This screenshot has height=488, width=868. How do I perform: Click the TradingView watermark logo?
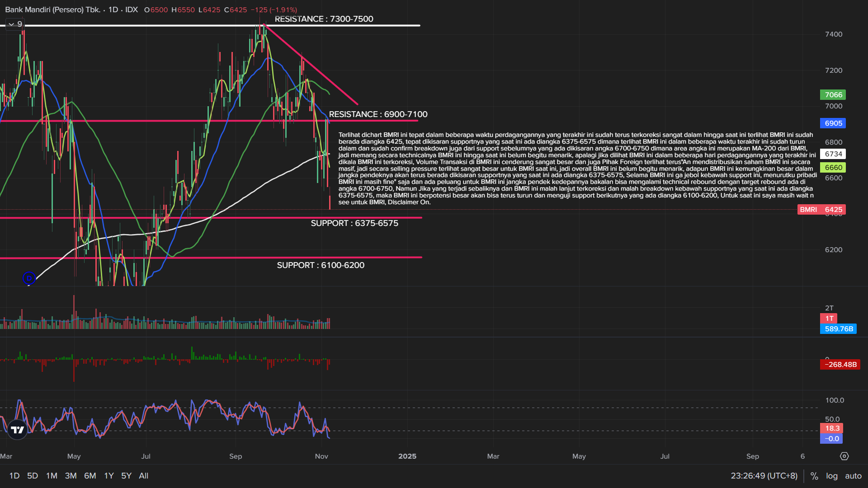click(17, 430)
